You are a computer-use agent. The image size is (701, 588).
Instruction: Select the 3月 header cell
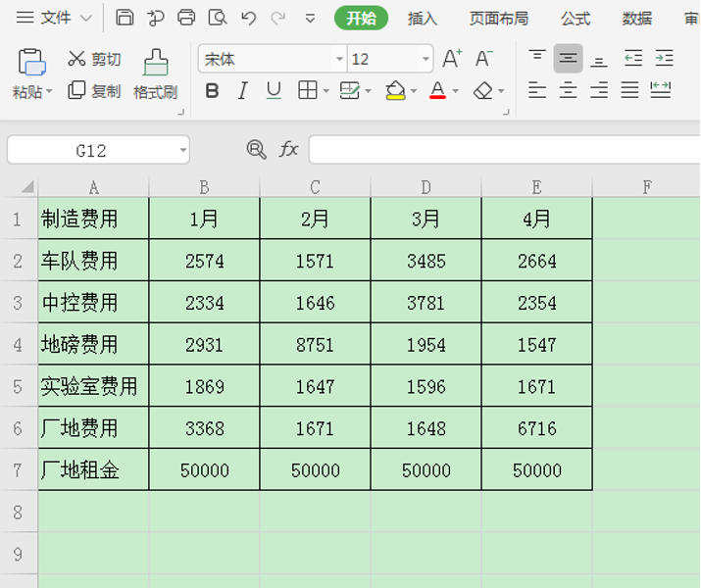click(x=426, y=219)
